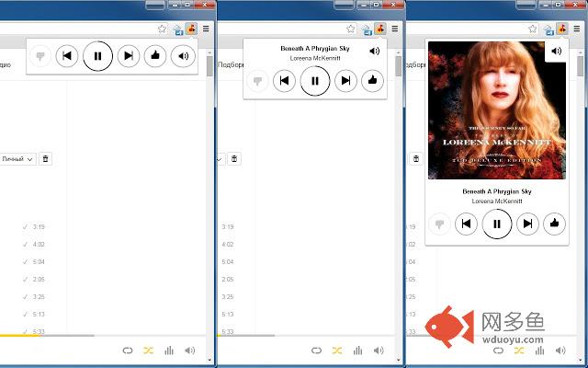Click the bookmark star in the left browser window
The width and height of the screenshot is (588, 368).
pos(162,29)
